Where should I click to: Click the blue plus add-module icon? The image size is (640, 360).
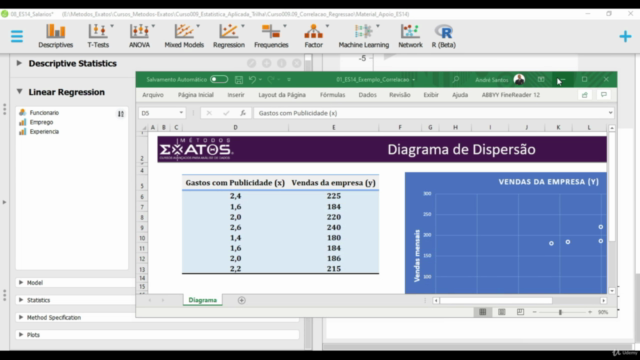click(625, 36)
